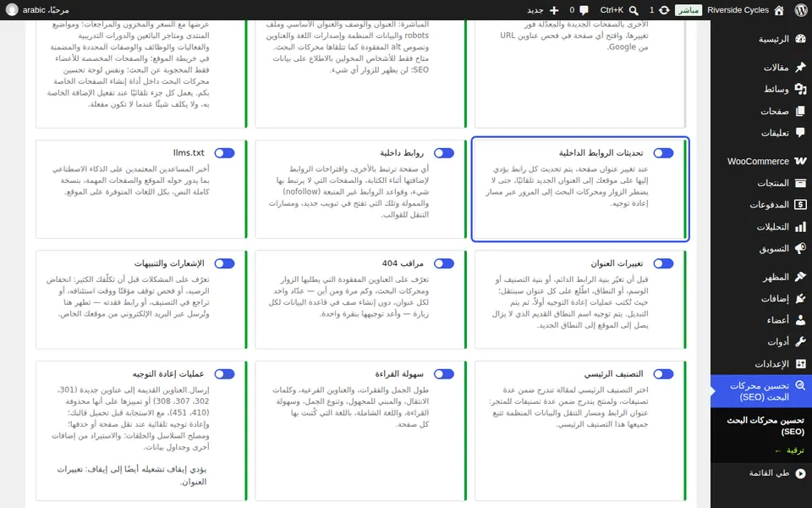
Task: Toggle عمليات إعادة التوجيه switch
Action: (x=224, y=373)
